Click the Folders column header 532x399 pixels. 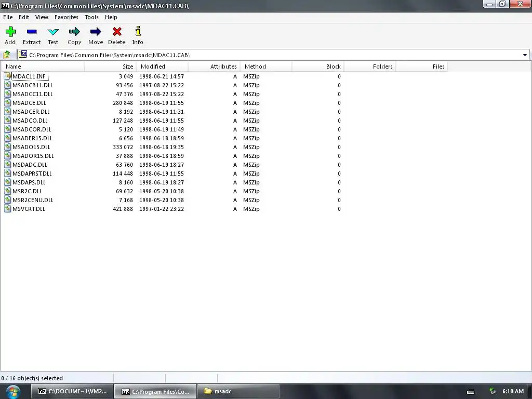pos(370,66)
